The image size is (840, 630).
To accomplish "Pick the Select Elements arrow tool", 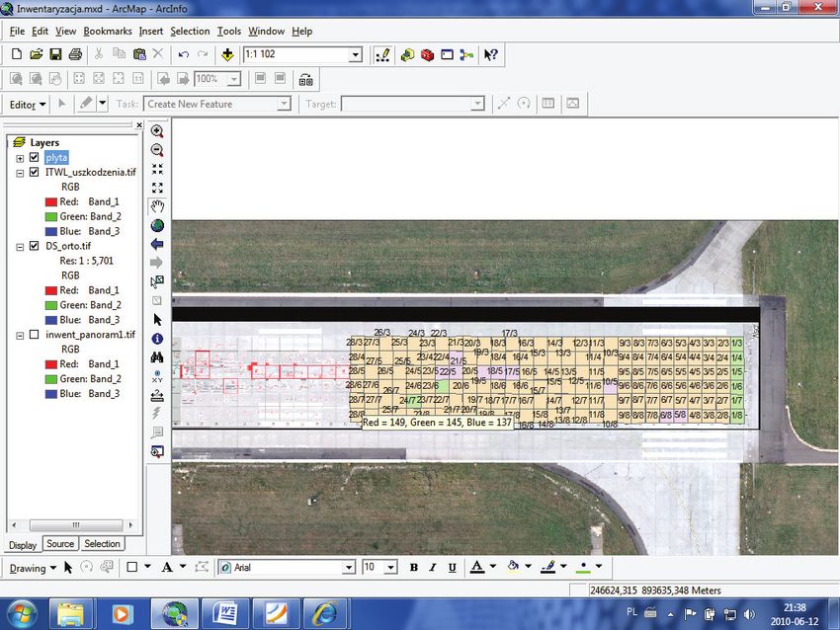I will pyautogui.click(x=157, y=320).
